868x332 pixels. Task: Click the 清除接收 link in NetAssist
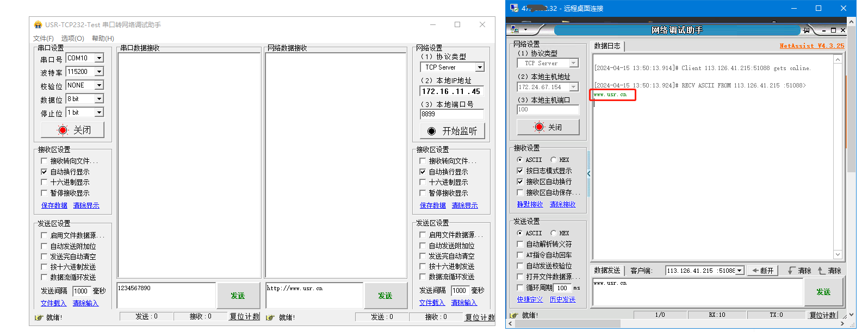(562, 204)
